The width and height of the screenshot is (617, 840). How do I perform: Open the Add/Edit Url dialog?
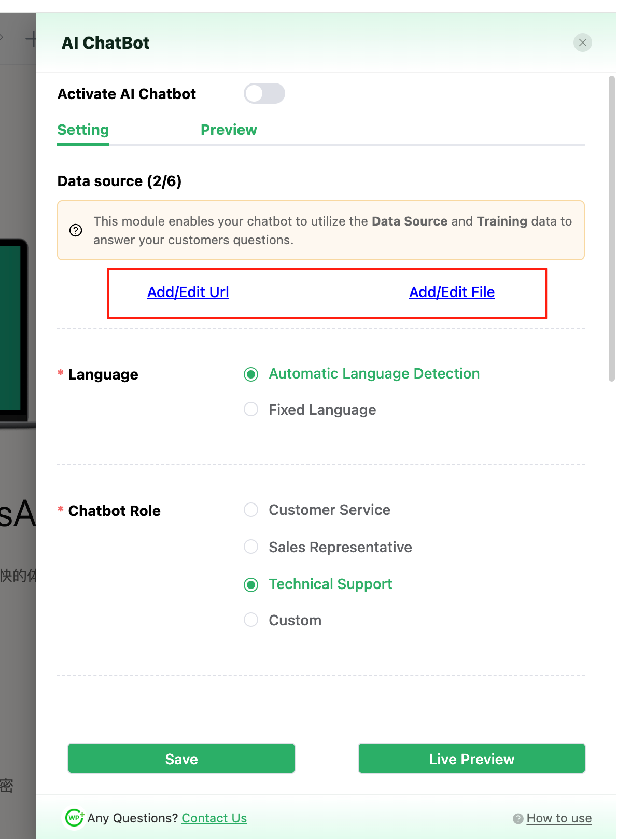pyautogui.click(x=188, y=292)
